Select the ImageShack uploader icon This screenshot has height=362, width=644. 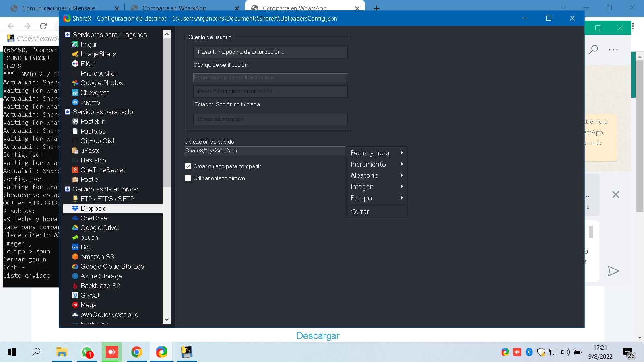pyautogui.click(x=75, y=54)
